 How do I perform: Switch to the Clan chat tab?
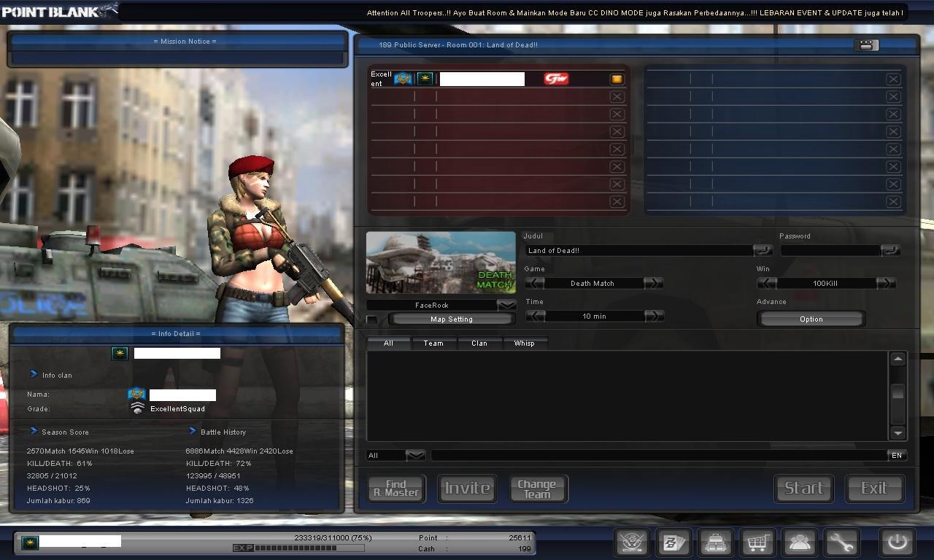click(x=479, y=343)
